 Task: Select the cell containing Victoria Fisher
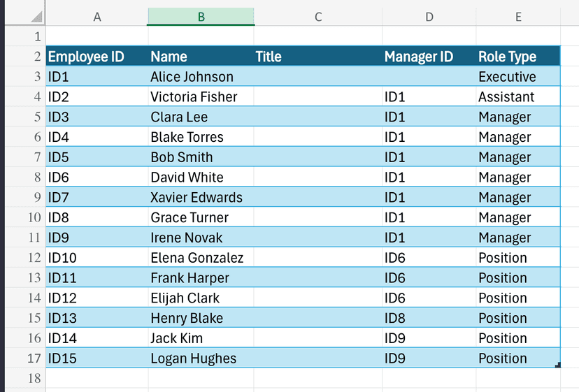201,97
